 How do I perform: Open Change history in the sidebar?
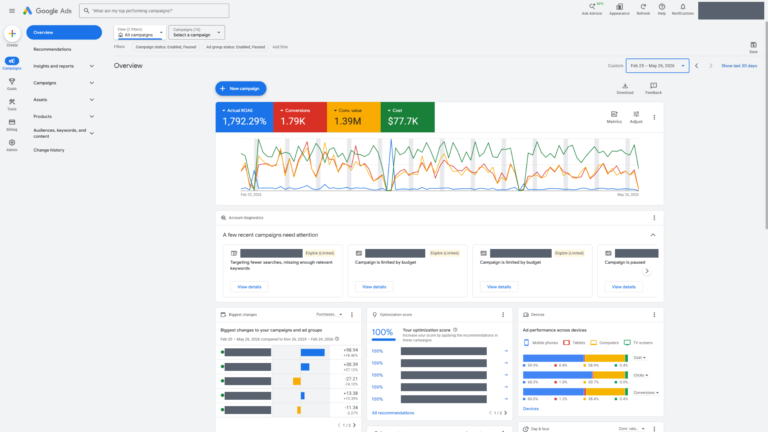pyautogui.click(x=49, y=150)
